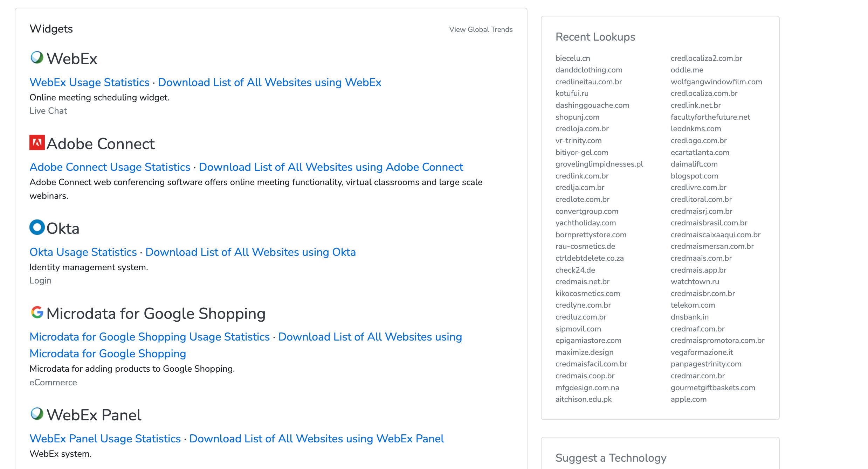
Task: Open Adobe Connect Usage Statistics
Action: point(110,167)
